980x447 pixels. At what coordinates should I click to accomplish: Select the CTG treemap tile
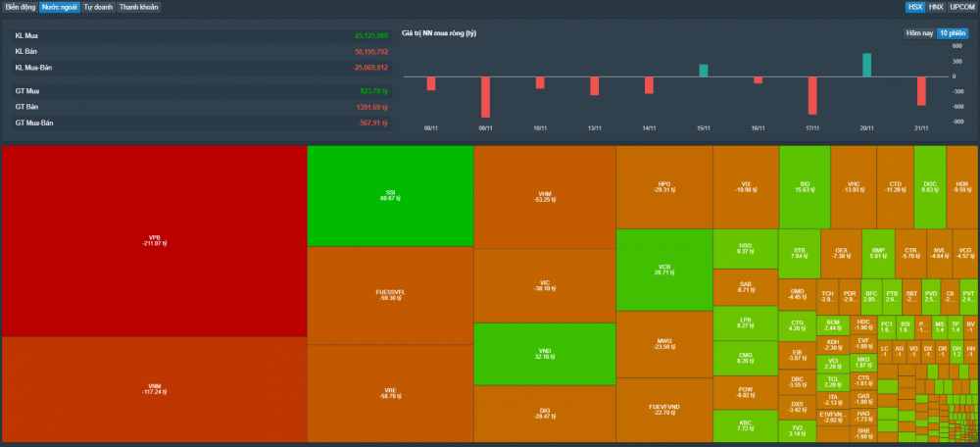[798, 325]
